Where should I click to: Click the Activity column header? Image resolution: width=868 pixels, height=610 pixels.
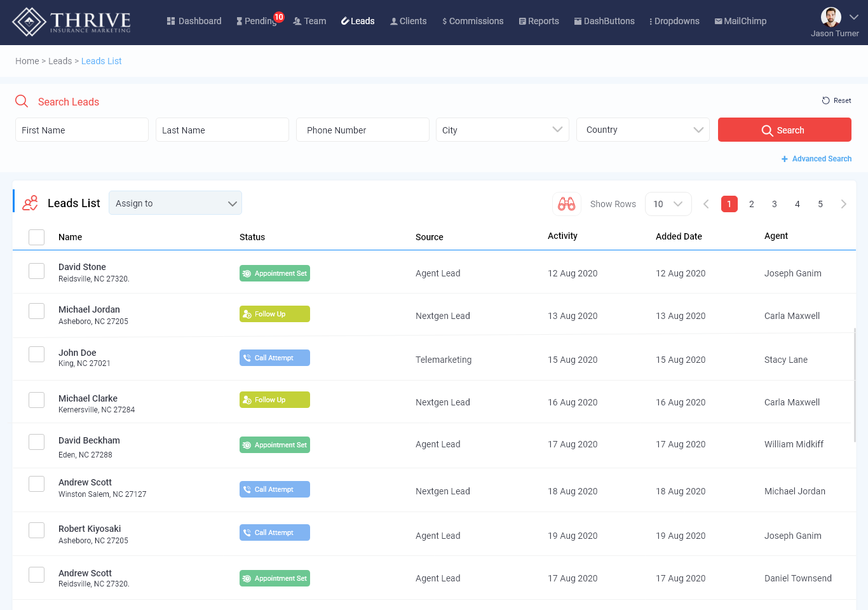[562, 236]
